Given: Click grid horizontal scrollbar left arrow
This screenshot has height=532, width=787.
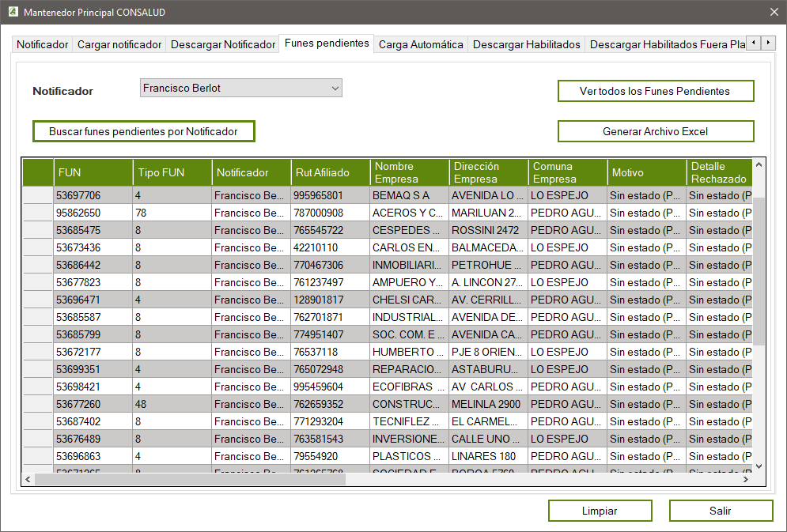Looking at the screenshot, I should pos(28,479).
